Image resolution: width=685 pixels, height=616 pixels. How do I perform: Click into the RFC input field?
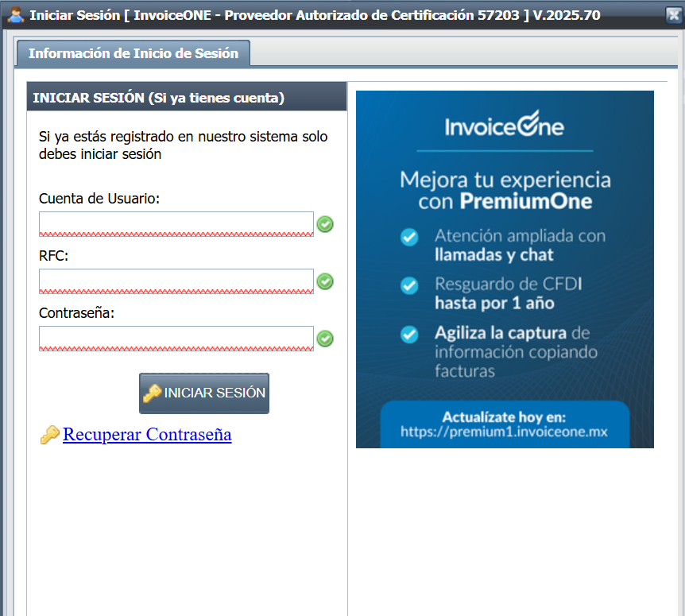coord(176,281)
